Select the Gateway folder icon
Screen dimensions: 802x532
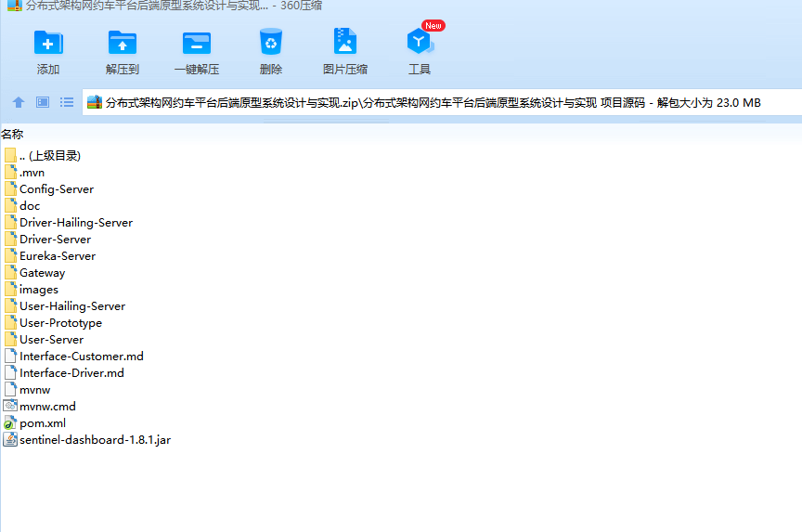coord(10,273)
